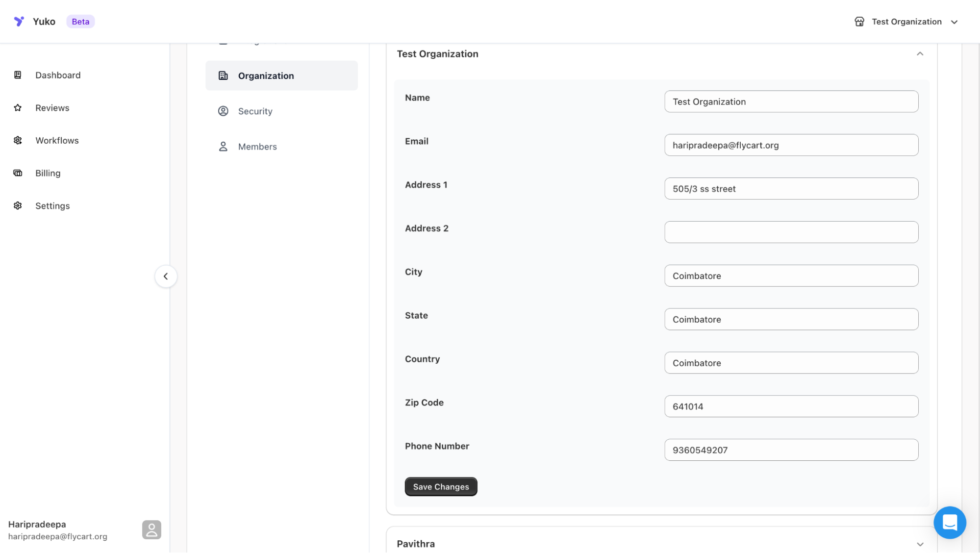Click the Phone Number input field
Image resolution: width=980 pixels, height=553 pixels.
(791, 450)
